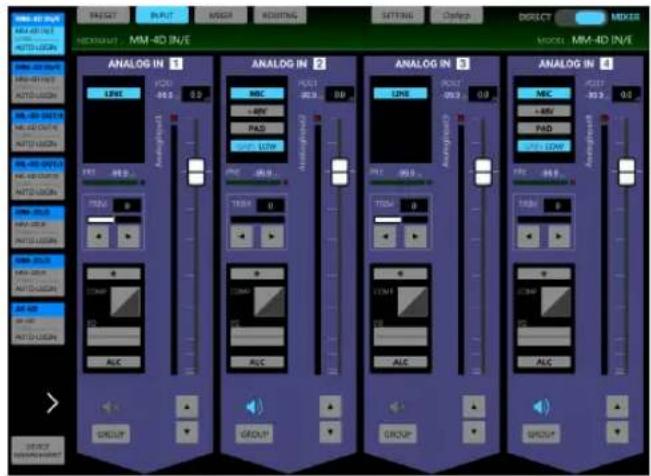Mute the Analog In 2 speaker icon

pos(254,407)
